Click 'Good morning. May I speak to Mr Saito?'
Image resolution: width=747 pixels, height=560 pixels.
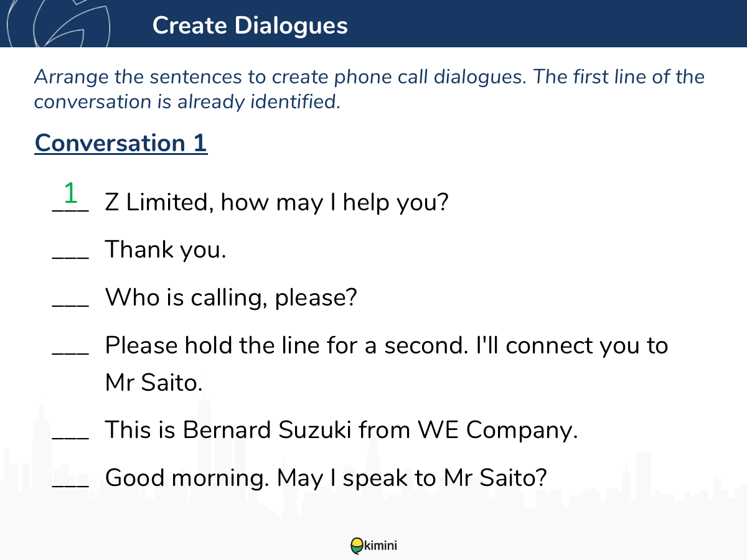click(326, 478)
